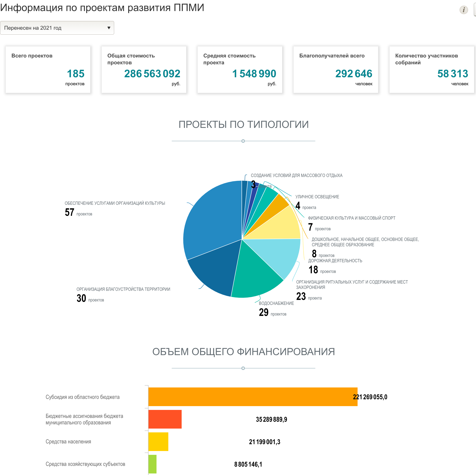Click the 'ВОДОСНАБЖЕНИЕ' label
This screenshot has height=475, width=476.
coord(276,303)
